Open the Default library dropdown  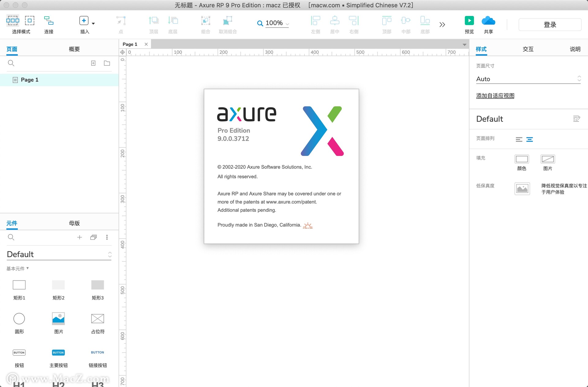(x=59, y=254)
